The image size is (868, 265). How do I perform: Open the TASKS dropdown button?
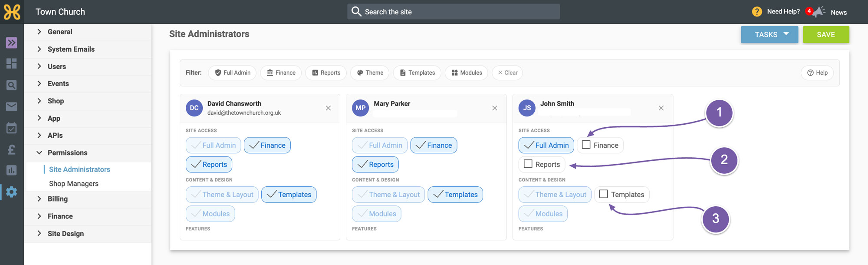coord(769,34)
